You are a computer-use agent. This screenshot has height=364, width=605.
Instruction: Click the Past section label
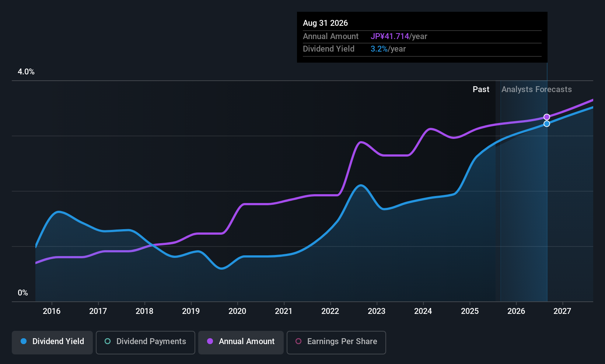point(481,90)
